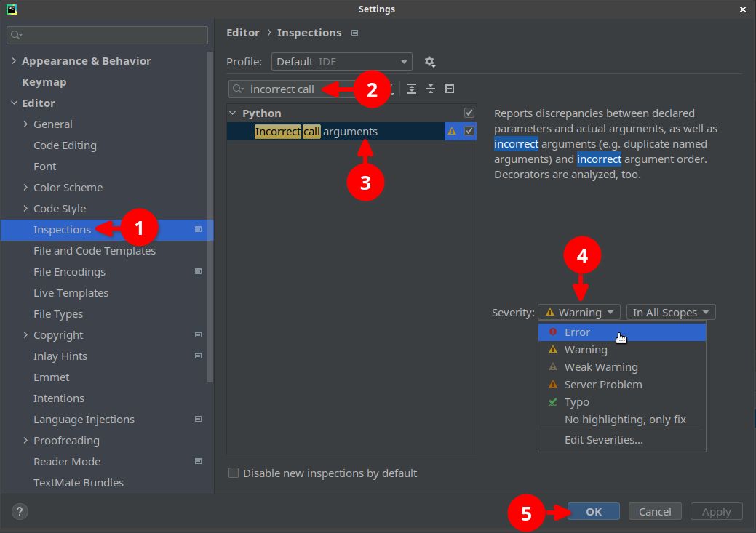Click the project icon next to Reader Mode
Viewport: 756px width, 533px height.
click(198, 461)
